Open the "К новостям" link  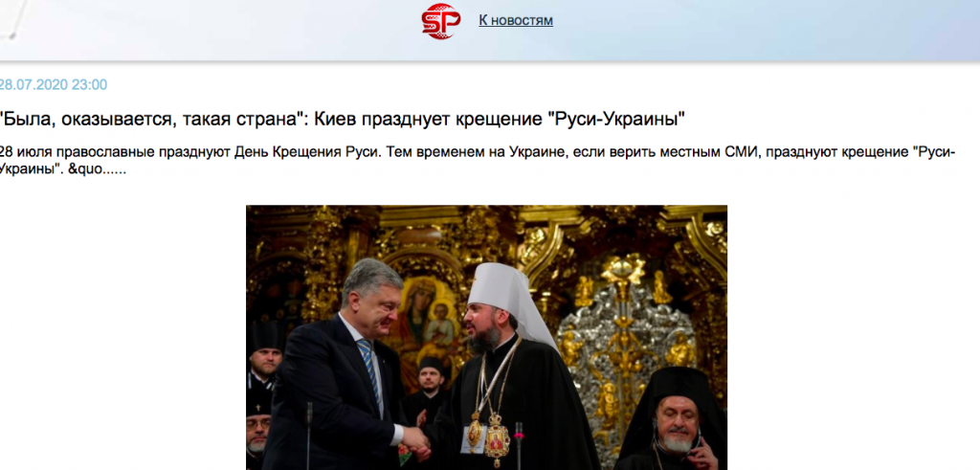pos(516,21)
